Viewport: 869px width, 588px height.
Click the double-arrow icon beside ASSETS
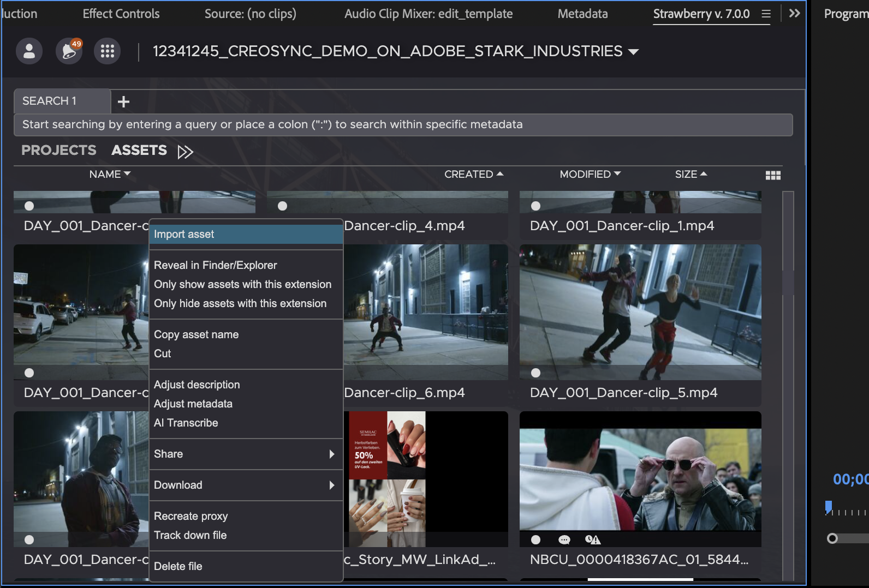pos(186,152)
